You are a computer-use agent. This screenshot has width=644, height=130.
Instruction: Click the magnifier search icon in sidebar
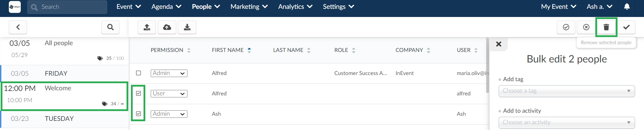(x=110, y=27)
